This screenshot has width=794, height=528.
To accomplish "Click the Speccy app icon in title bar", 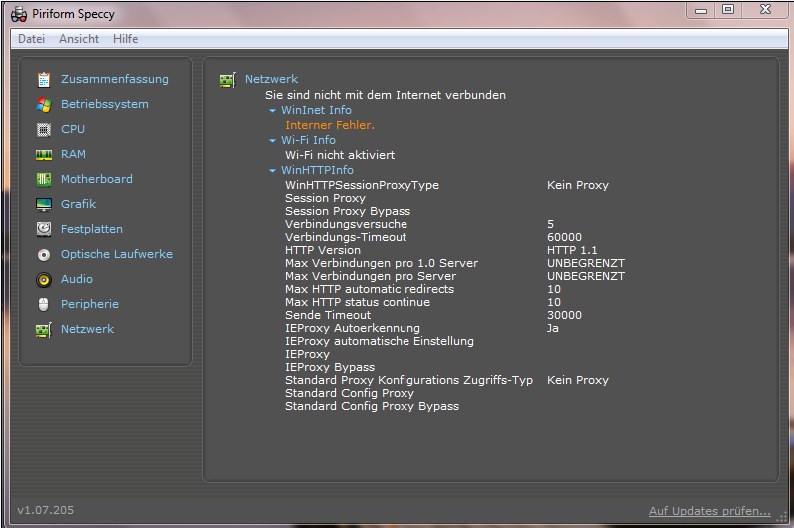I will pos(19,14).
